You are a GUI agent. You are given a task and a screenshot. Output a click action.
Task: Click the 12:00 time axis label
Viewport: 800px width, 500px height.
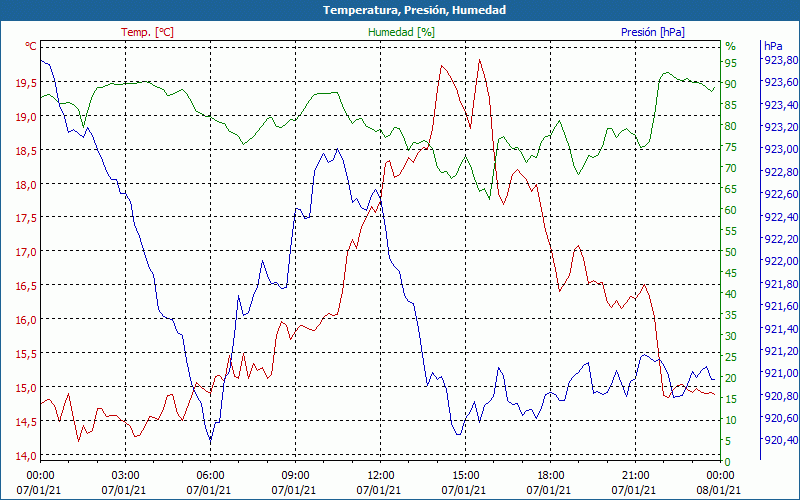coord(380,476)
